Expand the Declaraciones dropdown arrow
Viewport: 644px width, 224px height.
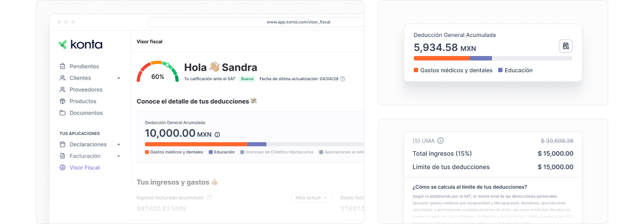[x=119, y=144]
